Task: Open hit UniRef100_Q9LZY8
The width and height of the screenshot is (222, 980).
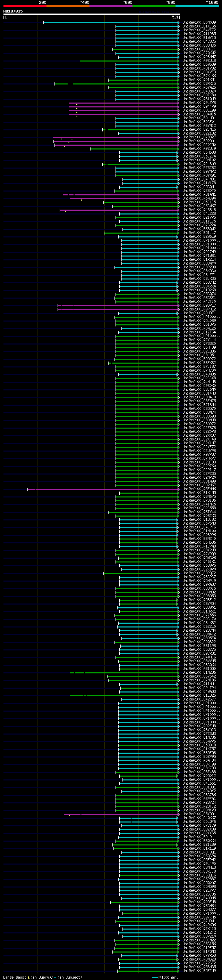Action: coord(199,103)
